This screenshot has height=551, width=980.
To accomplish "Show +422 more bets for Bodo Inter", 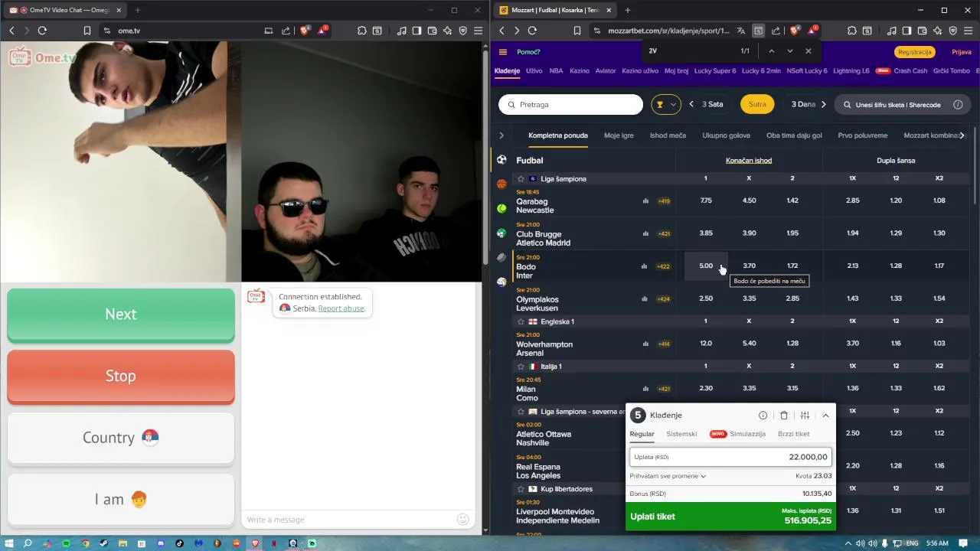I will click(663, 266).
